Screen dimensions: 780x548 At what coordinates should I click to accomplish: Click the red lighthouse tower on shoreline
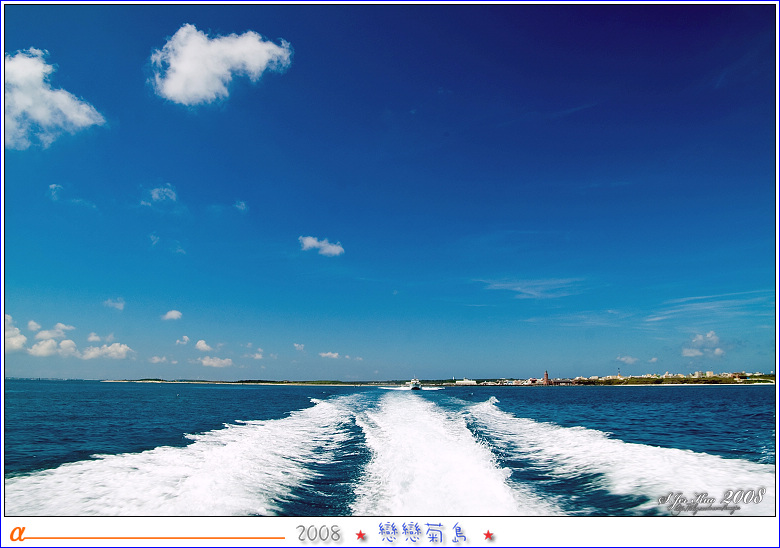pyautogui.click(x=545, y=377)
